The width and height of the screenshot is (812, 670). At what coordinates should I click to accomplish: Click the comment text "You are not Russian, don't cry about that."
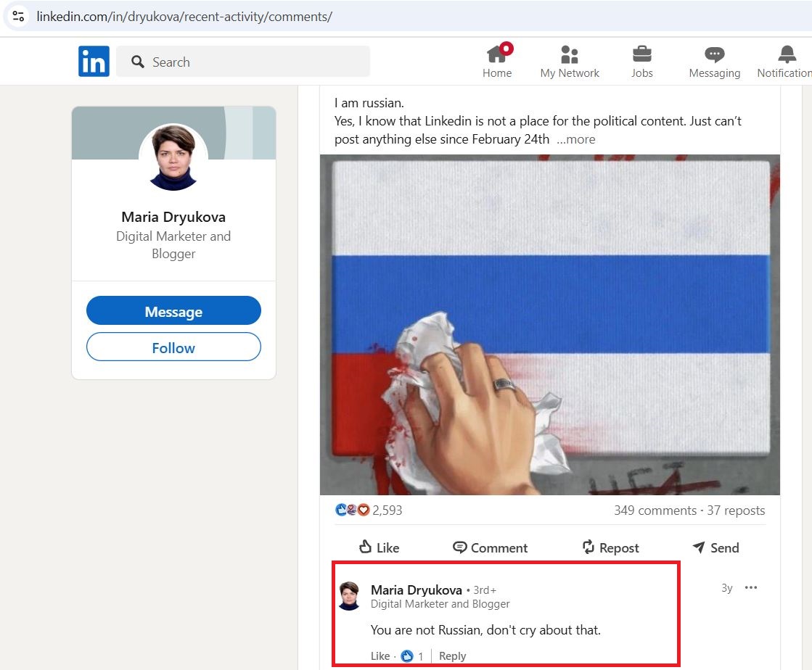(x=485, y=629)
